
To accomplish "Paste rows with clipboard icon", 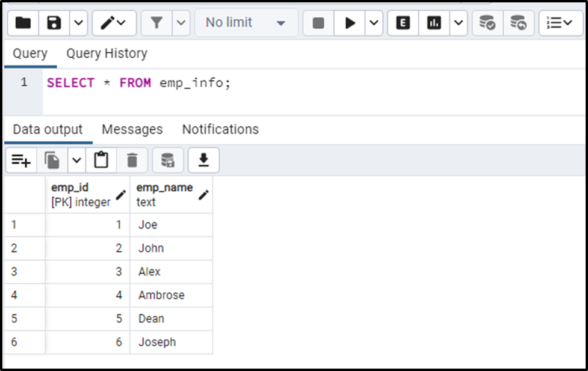I will pyautogui.click(x=101, y=161).
